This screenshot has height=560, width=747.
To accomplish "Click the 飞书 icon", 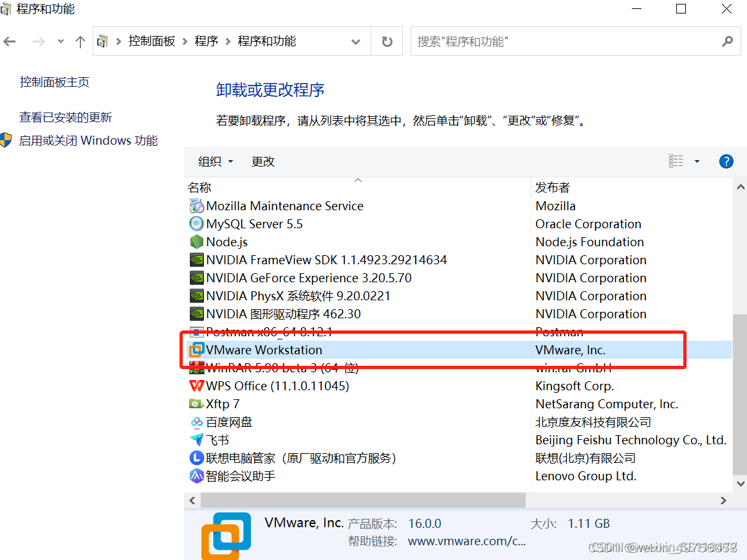I will [196, 440].
